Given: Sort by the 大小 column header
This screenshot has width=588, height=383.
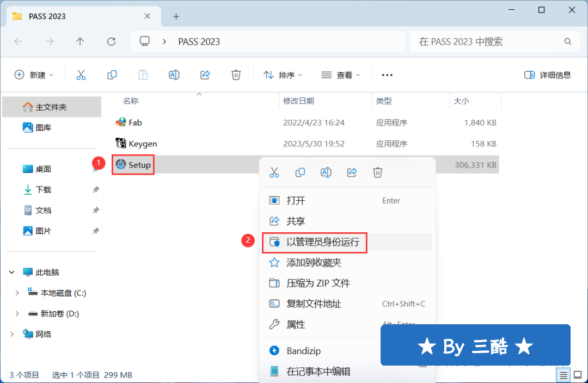Looking at the screenshot, I should pyautogui.click(x=461, y=101).
